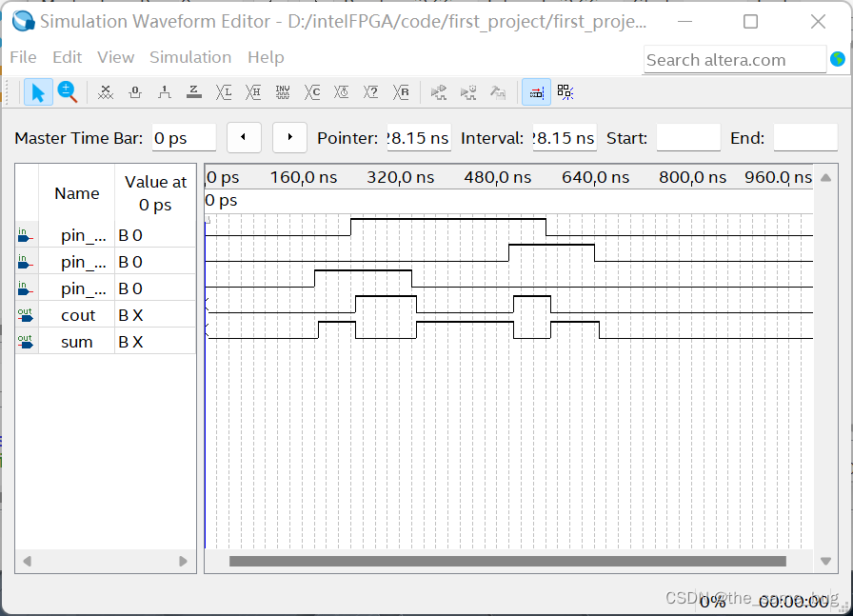Select the first pin_ input signal row
The width and height of the screenshot is (853, 616).
click(106, 235)
